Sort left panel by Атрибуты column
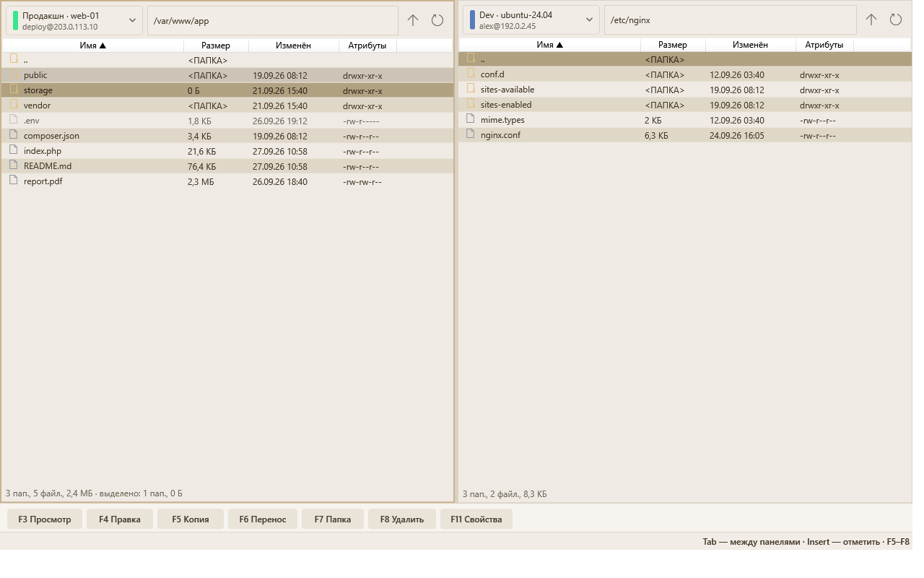The width and height of the screenshot is (924, 578). click(x=367, y=46)
